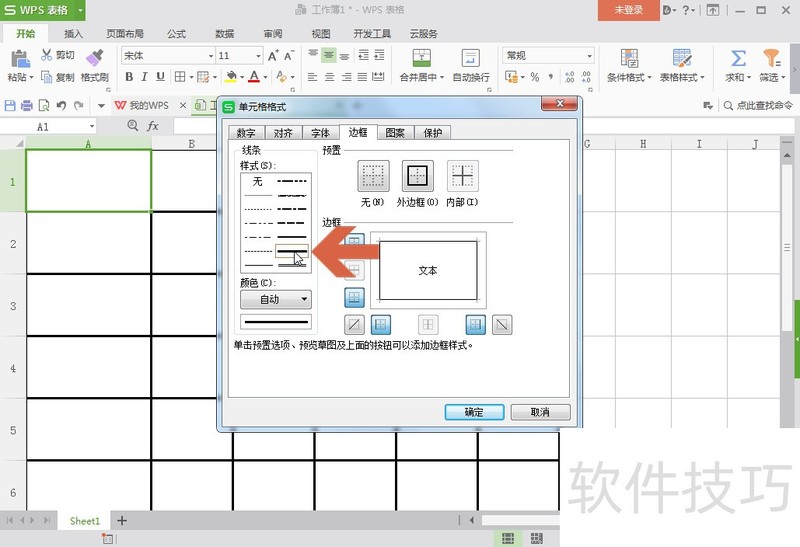
Task: Open the font size 11 dropdown
Action: click(258, 56)
